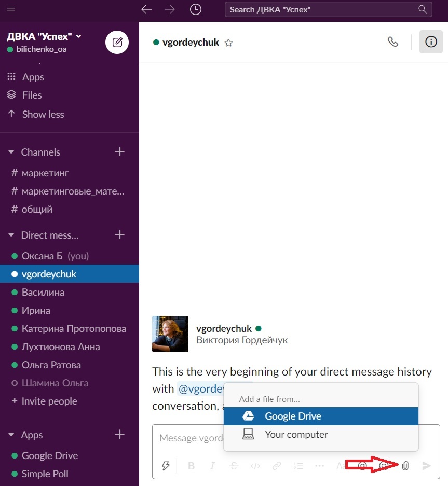Image resolution: width=448 pixels, height=486 pixels.
Task: Open history clock icon
Action: [196, 9]
